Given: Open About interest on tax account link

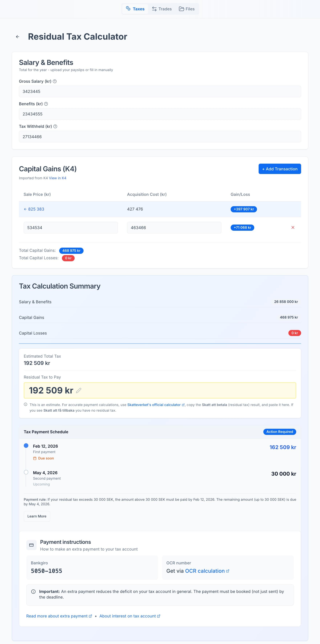Looking at the screenshot, I should [130, 616].
